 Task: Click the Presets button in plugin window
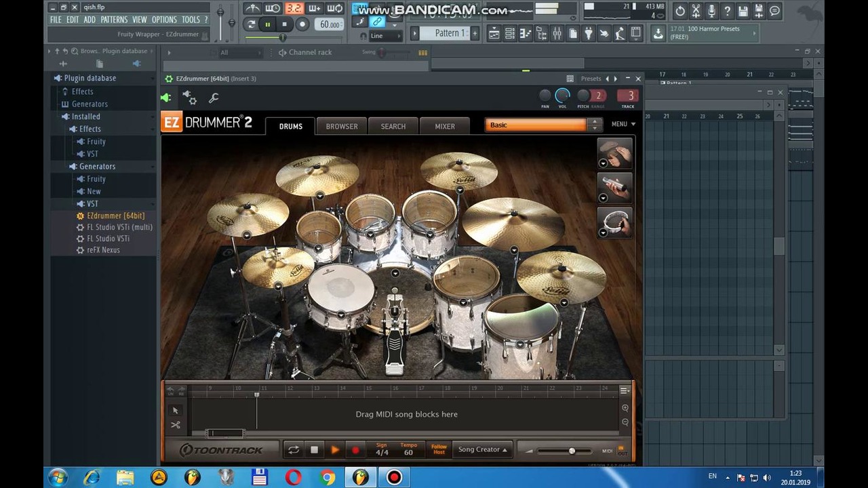(x=591, y=79)
